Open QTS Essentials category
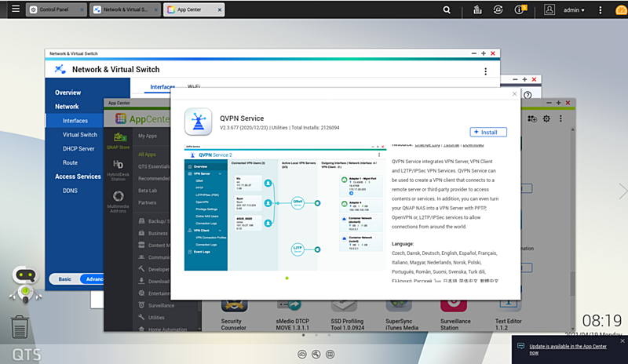628x364 pixels. click(x=154, y=166)
